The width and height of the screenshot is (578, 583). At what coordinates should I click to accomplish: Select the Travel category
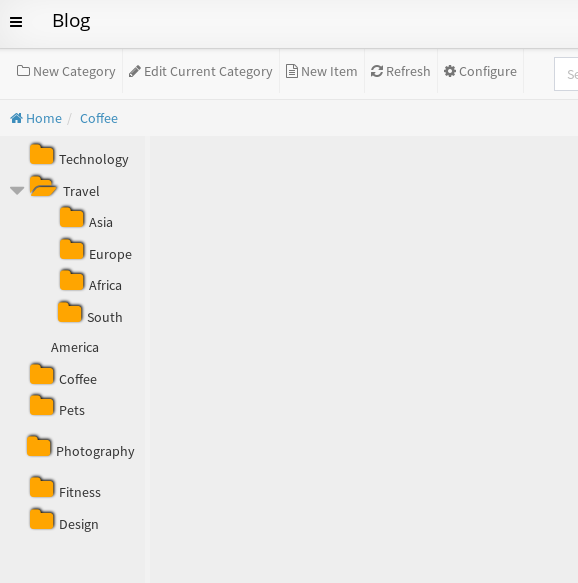pos(81,191)
